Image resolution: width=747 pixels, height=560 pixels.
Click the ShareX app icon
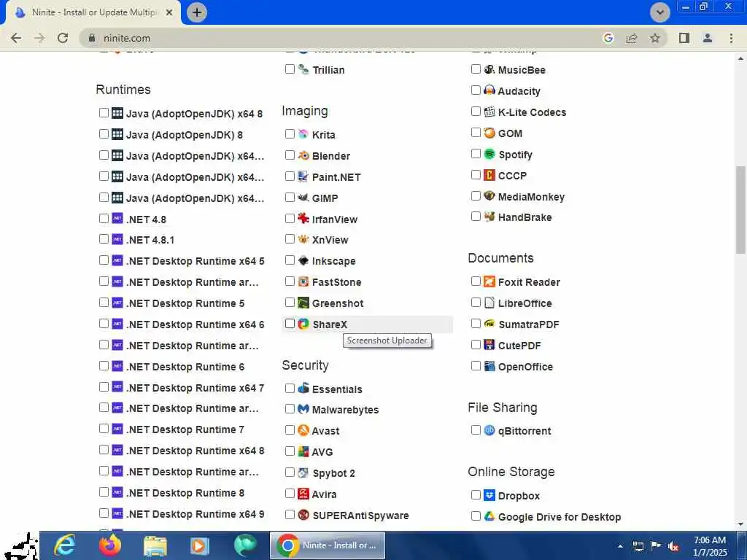click(303, 324)
